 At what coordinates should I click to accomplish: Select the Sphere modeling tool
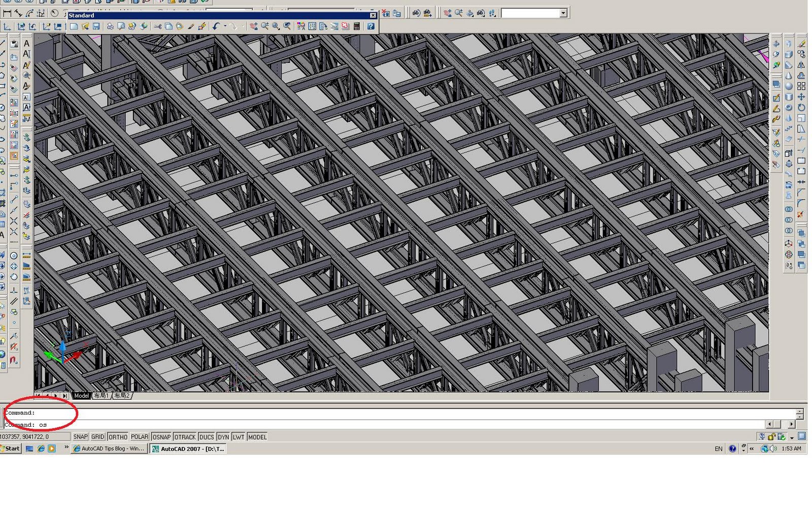(x=788, y=86)
